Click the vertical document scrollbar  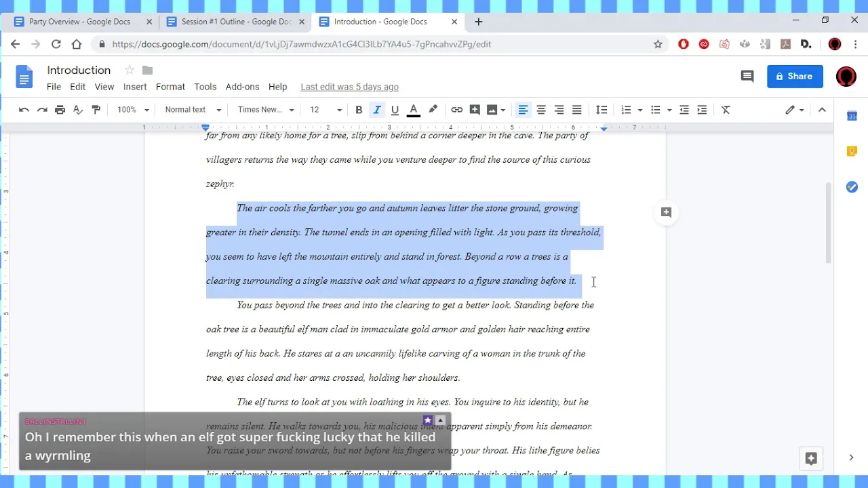pos(828,223)
